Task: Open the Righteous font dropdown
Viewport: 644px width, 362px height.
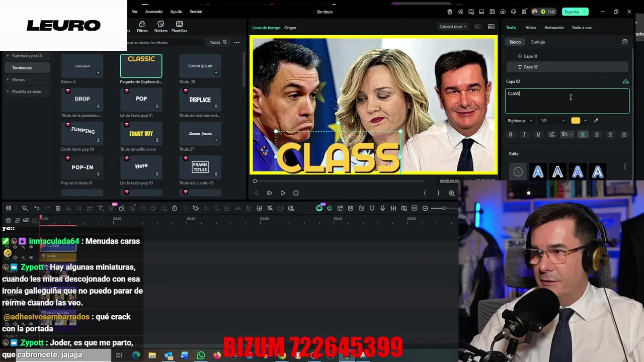Action: [520, 121]
